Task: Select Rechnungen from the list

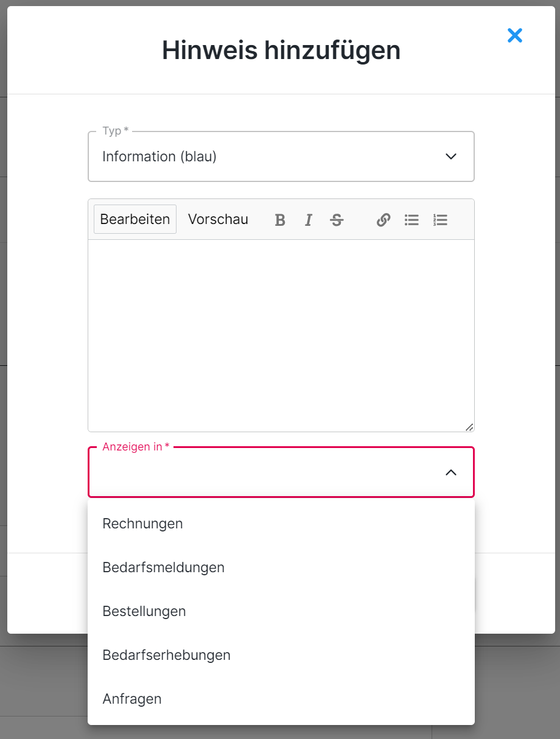Action: 142,524
